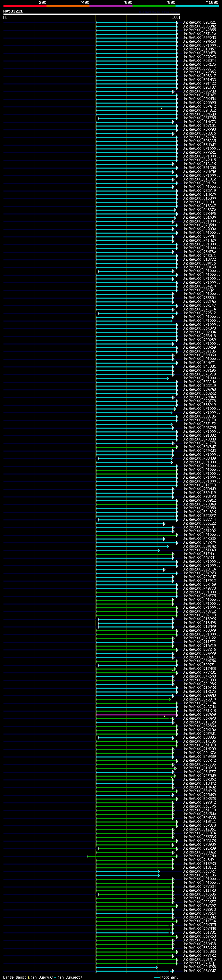Open hit UniRef100_Q9LXZ1

199,23
